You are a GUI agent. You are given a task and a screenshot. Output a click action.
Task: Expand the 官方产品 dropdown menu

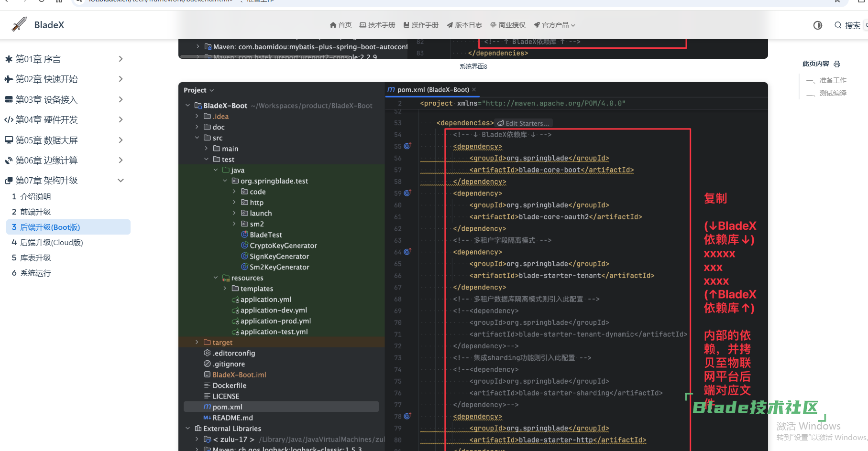[555, 25]
